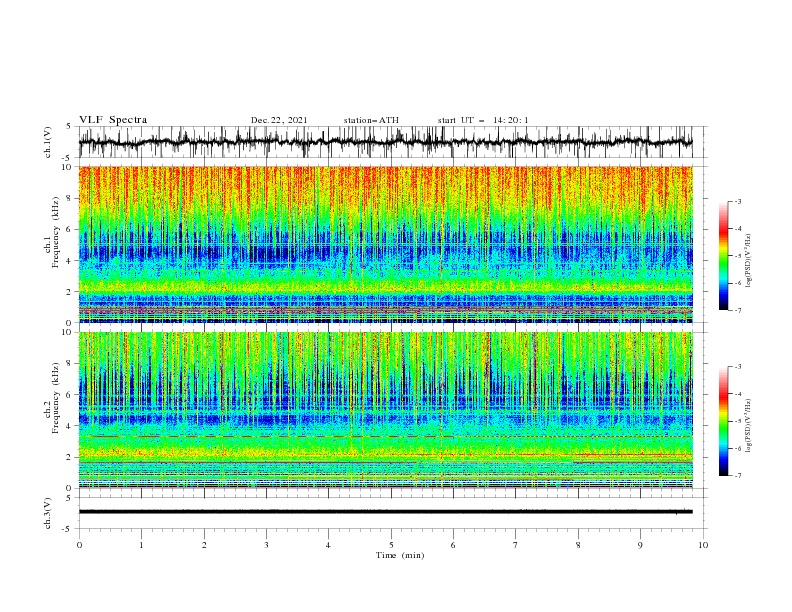
Task: Click the time axis tick '10'
Action: [x=703, y=545]
